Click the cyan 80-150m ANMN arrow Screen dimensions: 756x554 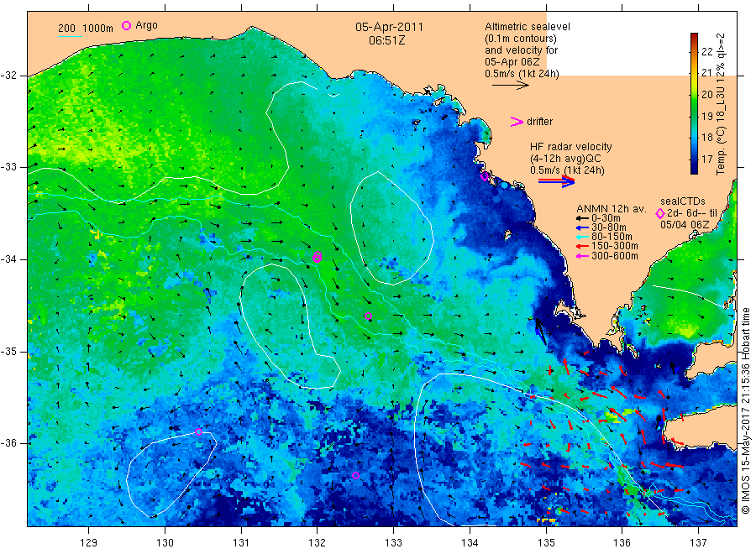coord(582,237)
